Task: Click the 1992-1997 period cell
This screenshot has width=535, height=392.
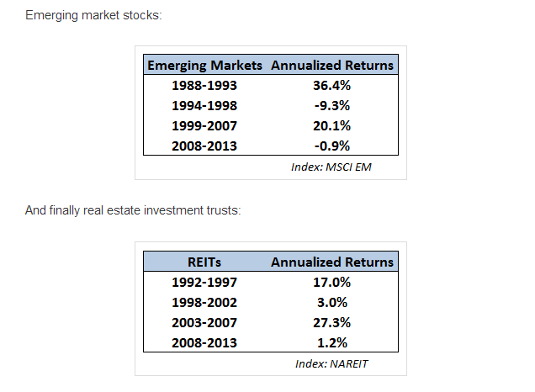Action: coord(204,282)
